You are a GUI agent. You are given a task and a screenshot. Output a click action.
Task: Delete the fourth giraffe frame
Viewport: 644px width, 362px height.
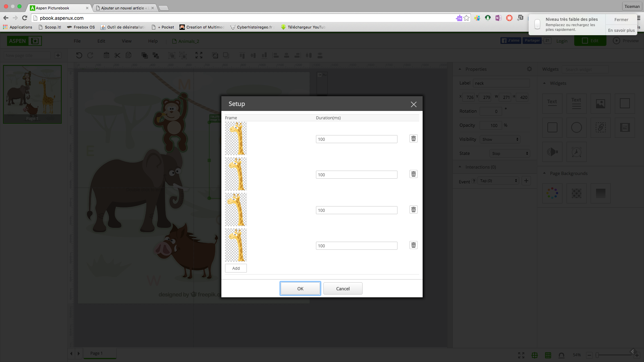point(414,245)
